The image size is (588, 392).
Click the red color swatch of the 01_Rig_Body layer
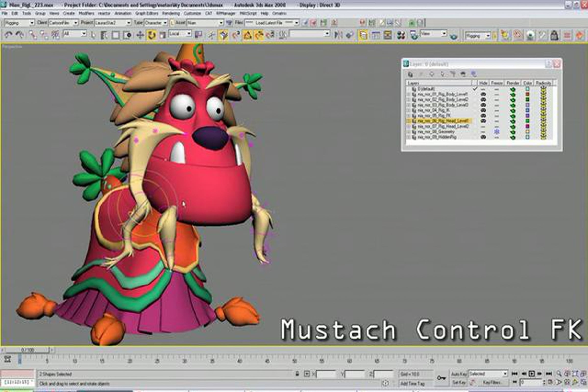[527, 94]
